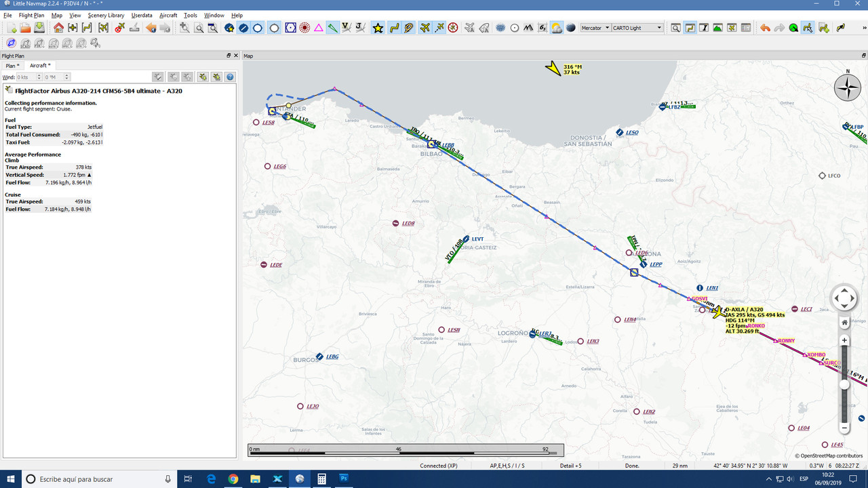The width and height of the screenshot is (868, 488).
Task: Open Google Chrome from the taskbar
Action: (x=233, y=479)
